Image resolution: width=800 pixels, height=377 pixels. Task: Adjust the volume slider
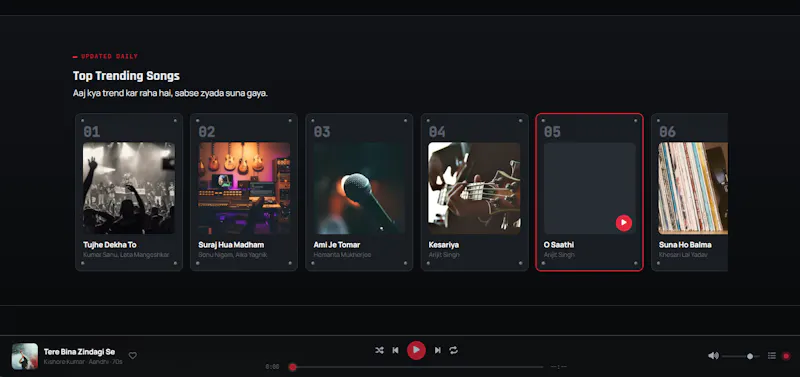(x=741, y=356)
